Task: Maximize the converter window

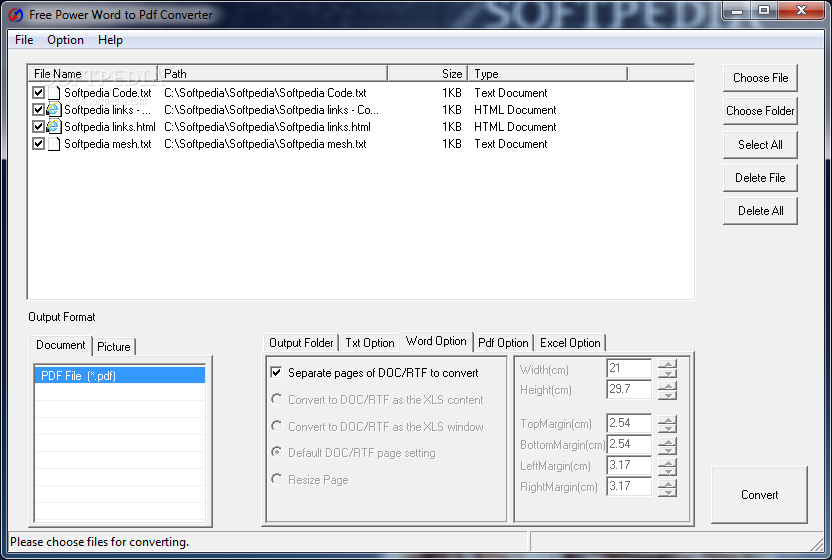Action: (764, 11)
